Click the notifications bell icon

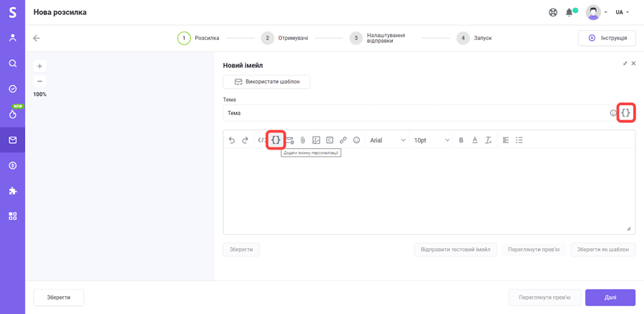(569, 12)
